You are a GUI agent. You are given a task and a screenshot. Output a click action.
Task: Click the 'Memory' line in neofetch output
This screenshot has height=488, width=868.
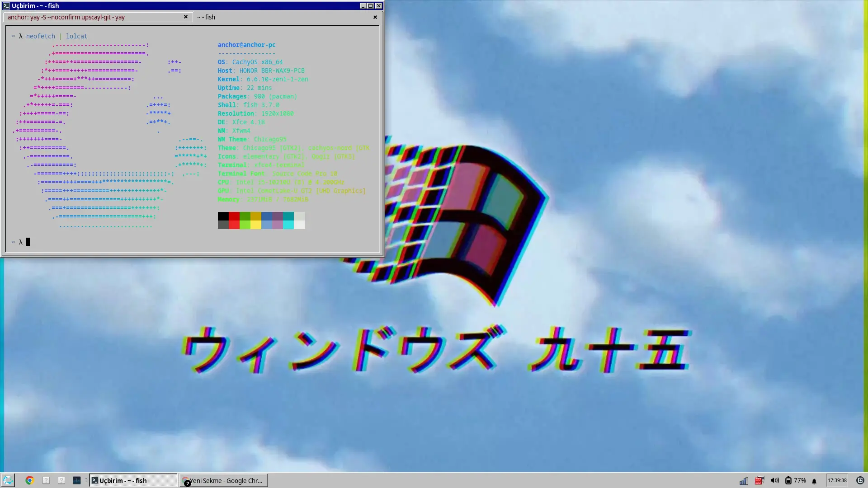coord(263,199)
